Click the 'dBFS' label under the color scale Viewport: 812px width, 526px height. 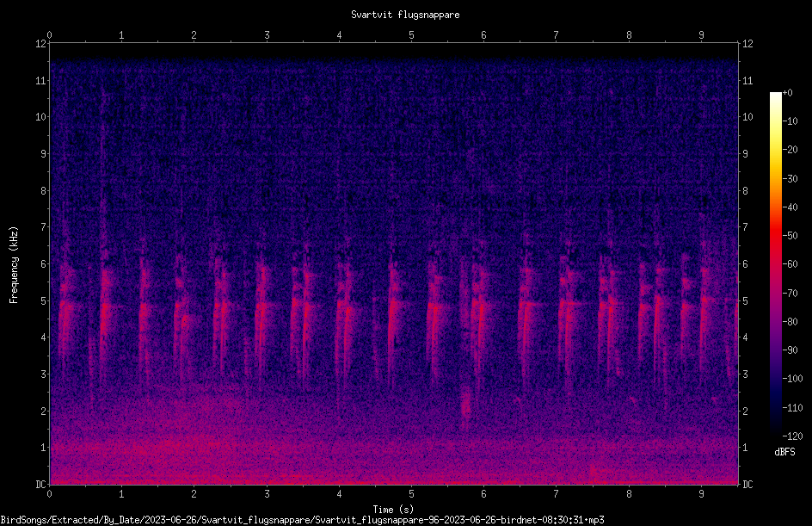pyautogui.click(x=784, y=452)
